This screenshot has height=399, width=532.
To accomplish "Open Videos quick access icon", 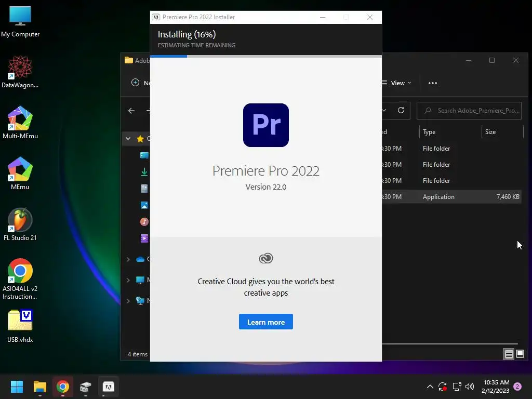I will tap(144, 238).
